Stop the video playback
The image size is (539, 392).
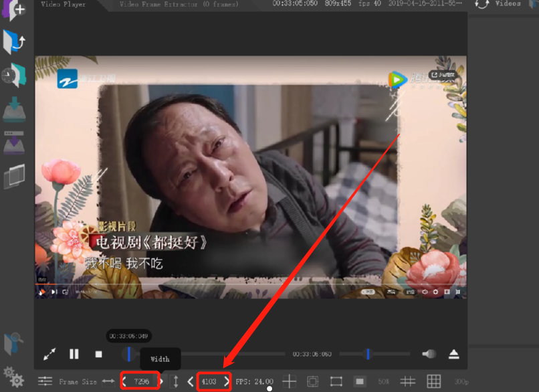click(99, 354)
